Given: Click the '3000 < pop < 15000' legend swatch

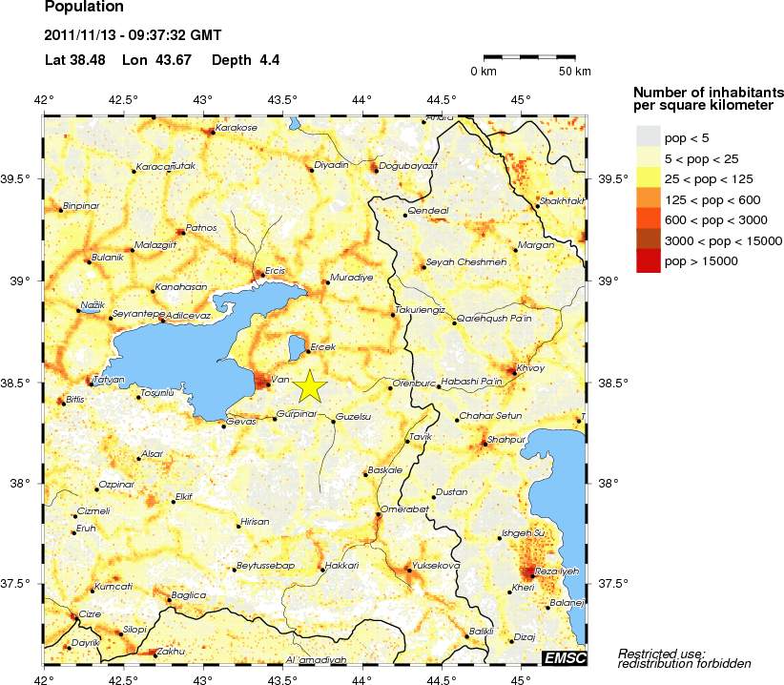Looking at the screenshot, I should pos(648,240).
